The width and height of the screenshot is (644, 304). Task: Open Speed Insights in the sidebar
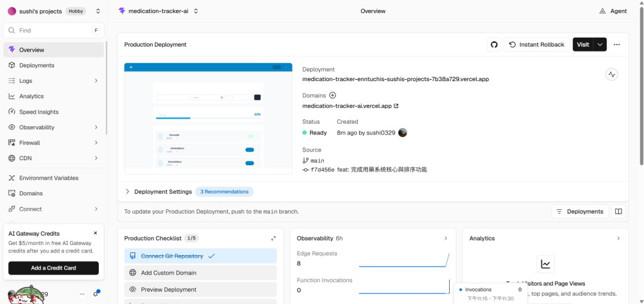(x=53, y=112)
